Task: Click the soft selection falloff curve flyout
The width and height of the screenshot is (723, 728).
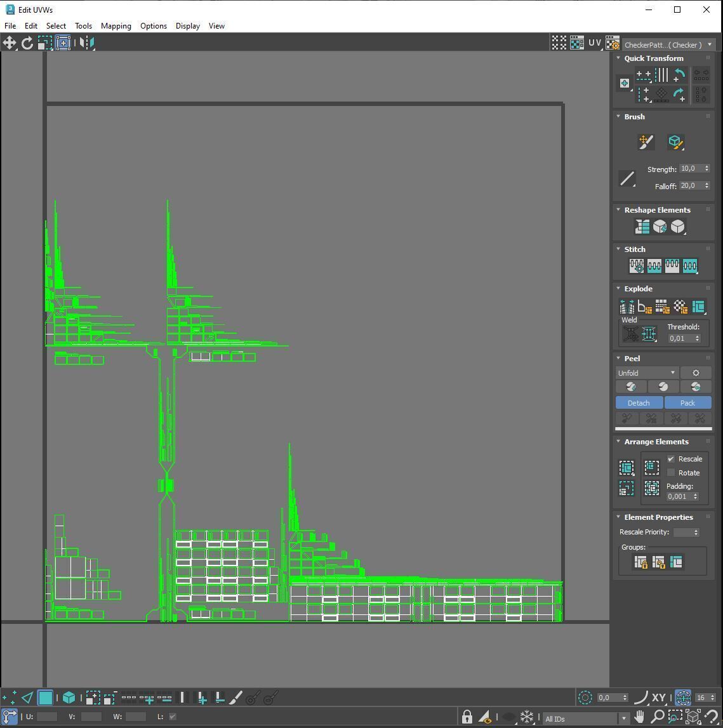Action: click(641, 698)
